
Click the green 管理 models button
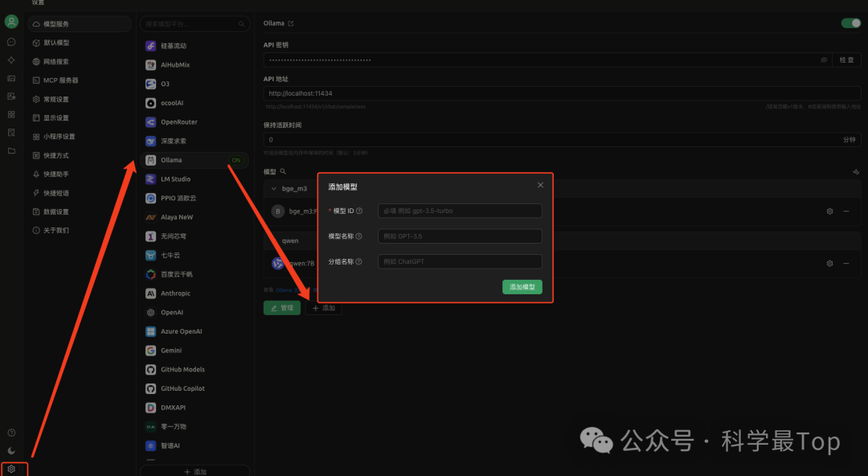(282, 308)
